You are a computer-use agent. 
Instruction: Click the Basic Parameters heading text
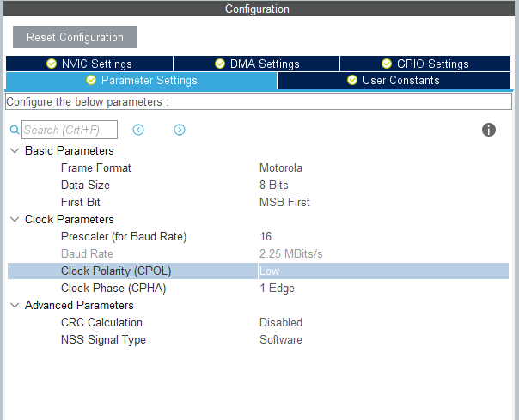(70, 150)
